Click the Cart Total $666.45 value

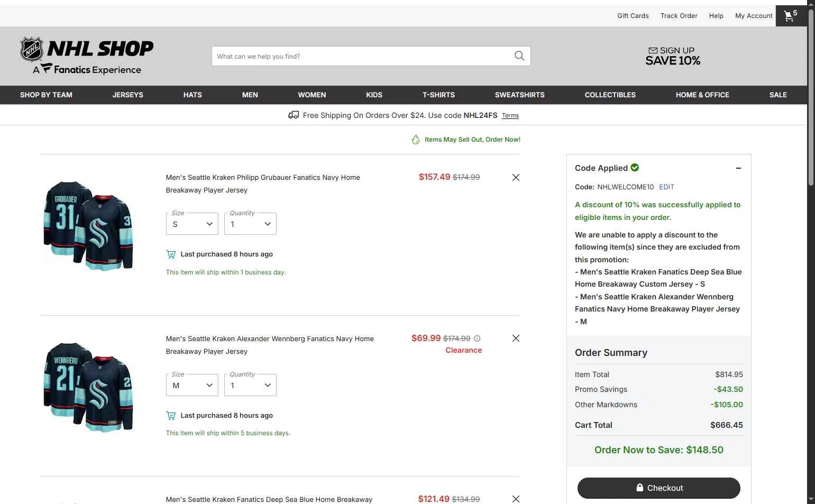point(726,425)
